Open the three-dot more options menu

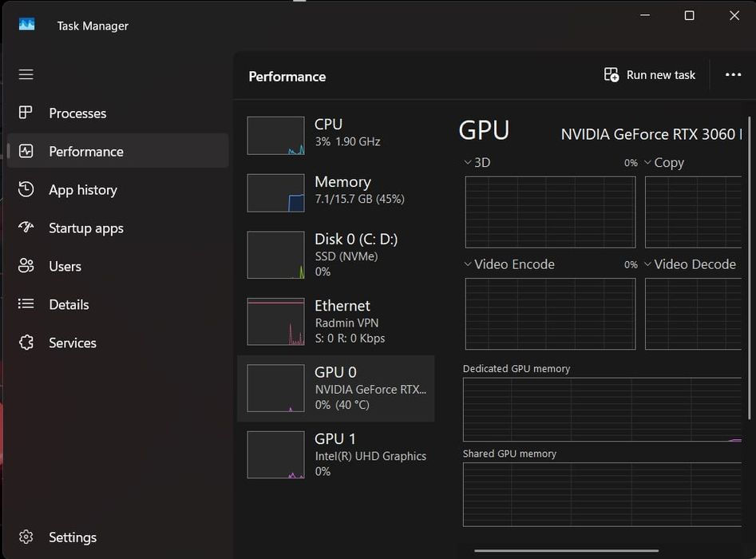[733, 75]
